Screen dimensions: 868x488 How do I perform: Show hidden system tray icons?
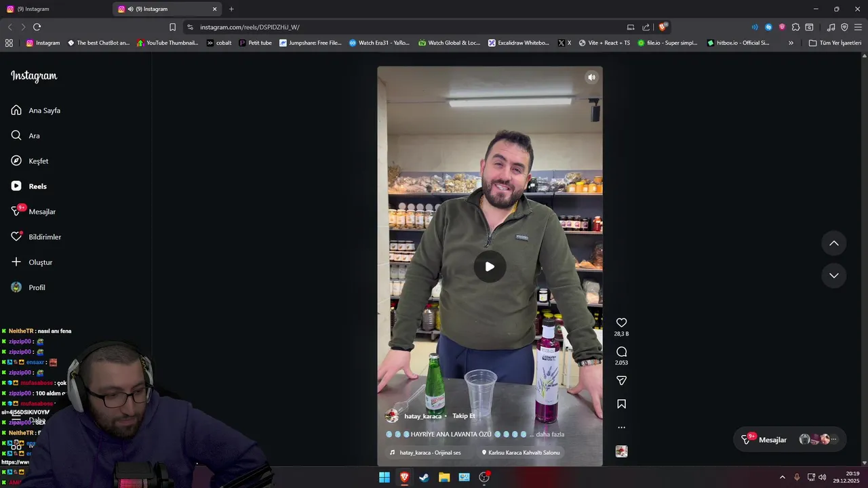(x=782, y=477)
